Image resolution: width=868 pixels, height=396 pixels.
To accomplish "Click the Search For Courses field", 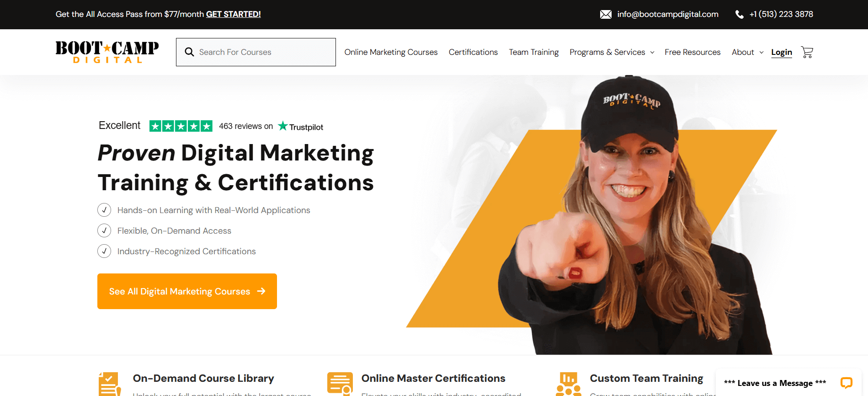I will tap(256, 52).
